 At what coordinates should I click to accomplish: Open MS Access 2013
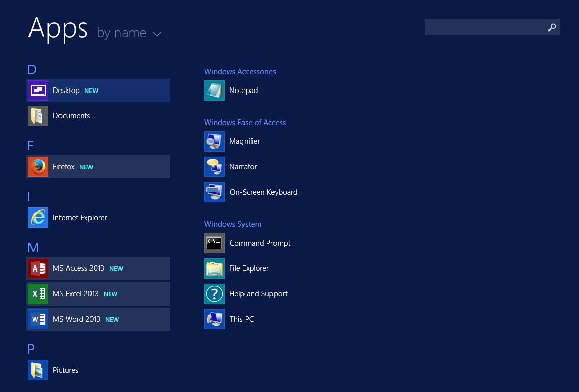click(x=38, y=268)
